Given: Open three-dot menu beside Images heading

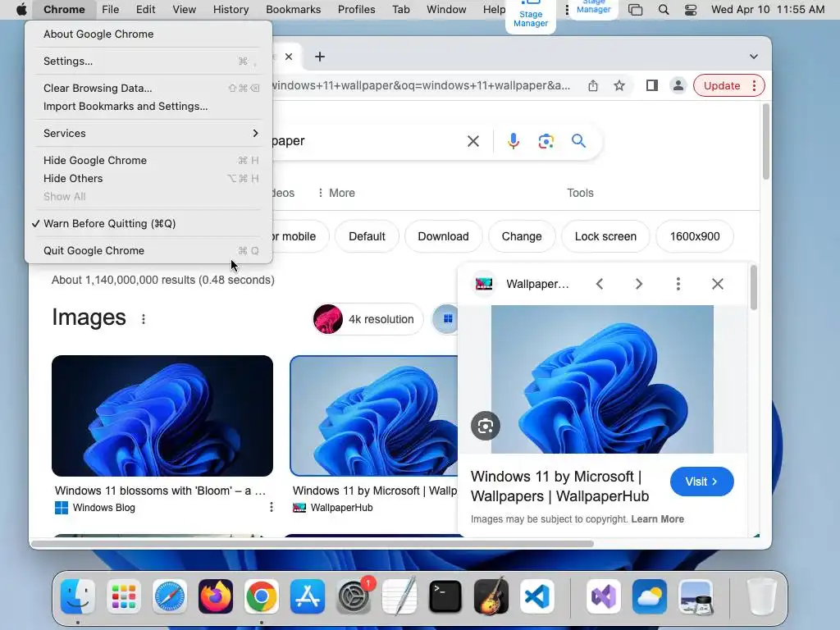Looking at the screenshot, I should pos(143,319).
